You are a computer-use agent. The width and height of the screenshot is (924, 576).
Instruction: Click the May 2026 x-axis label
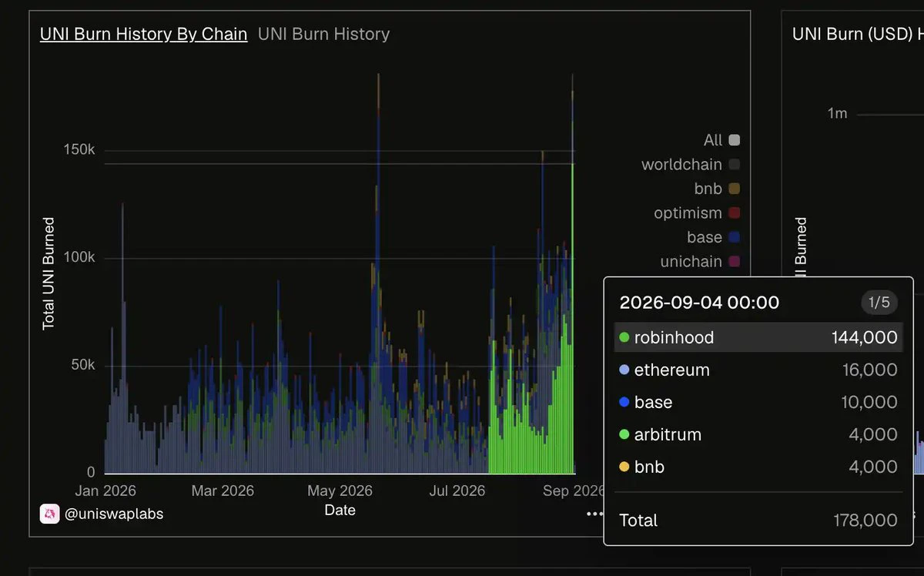340,491
